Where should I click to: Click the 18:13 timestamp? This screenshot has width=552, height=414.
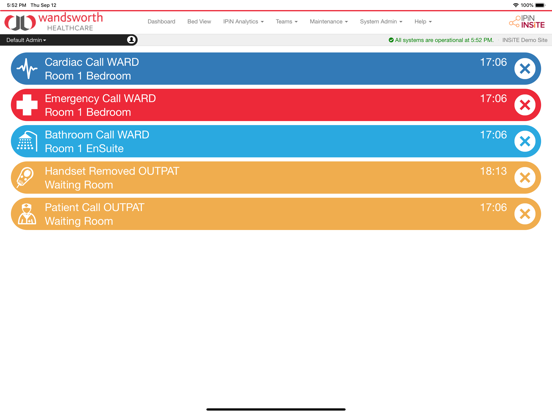click(493, 171)
